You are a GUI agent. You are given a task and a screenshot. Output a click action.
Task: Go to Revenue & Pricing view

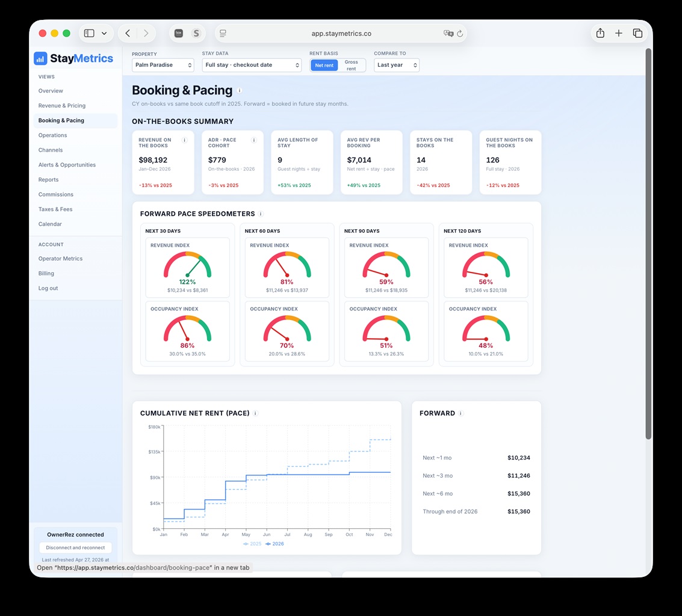(x=62, y=106)
